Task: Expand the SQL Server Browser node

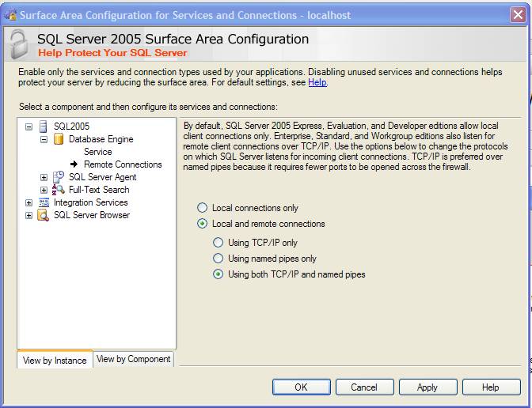Action: [28, 216]
